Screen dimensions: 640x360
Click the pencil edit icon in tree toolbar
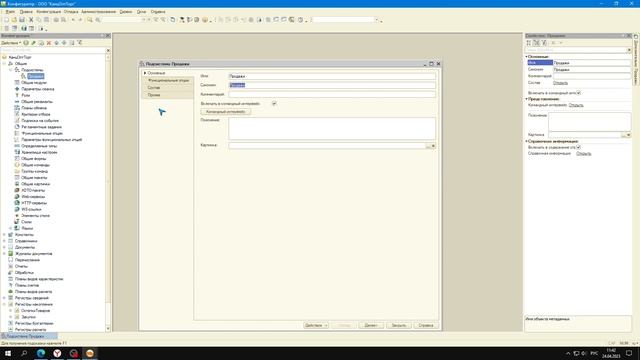(33, 43)
